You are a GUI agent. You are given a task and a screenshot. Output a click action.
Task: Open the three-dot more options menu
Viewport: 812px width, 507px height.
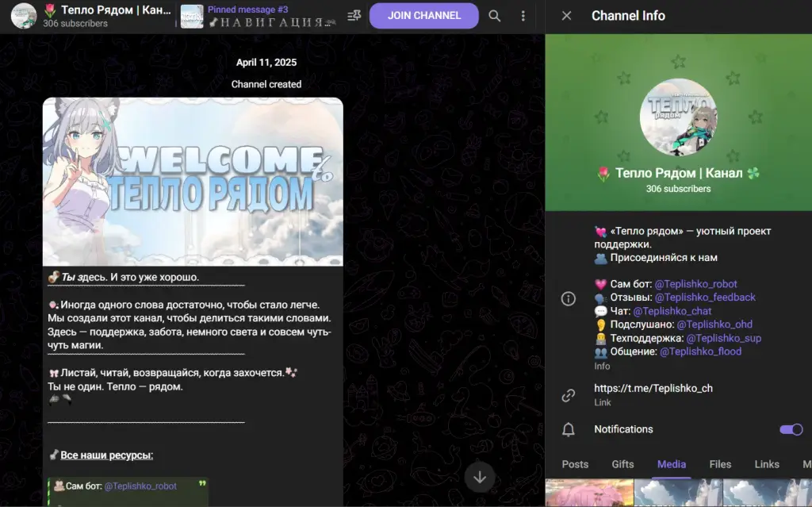click(x=523, y=16)
